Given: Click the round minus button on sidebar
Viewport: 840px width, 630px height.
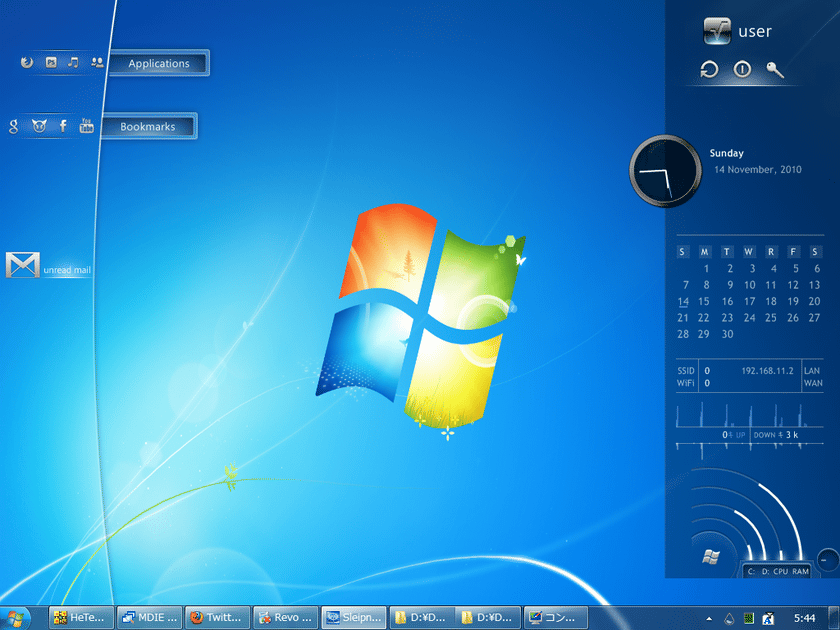Looking at the screenshot, I should (828, 560).
